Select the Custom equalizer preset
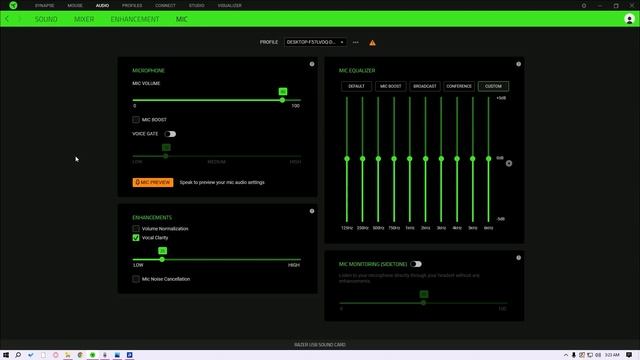The height and width of the screenshot is (360, 640). 493,86
